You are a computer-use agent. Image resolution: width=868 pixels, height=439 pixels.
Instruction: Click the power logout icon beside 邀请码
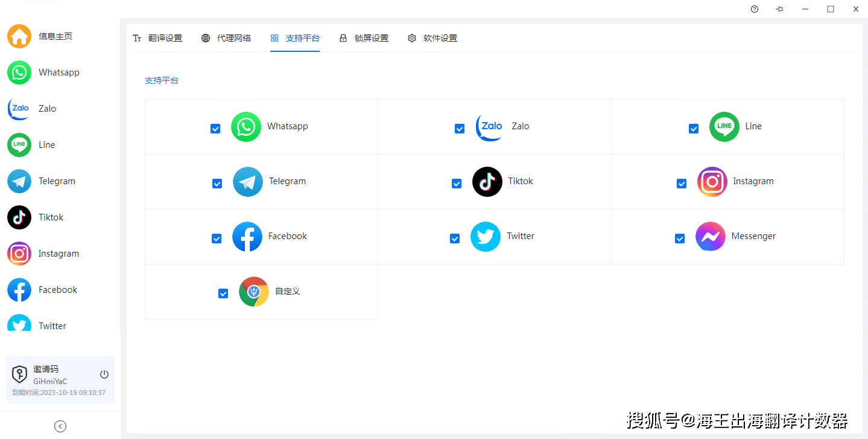104,374
